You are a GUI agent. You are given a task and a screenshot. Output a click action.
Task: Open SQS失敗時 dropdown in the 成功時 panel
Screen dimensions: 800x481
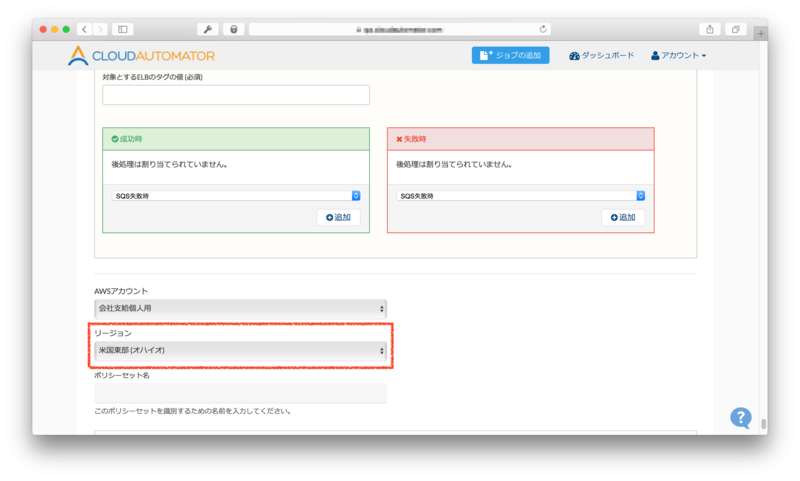236,196
